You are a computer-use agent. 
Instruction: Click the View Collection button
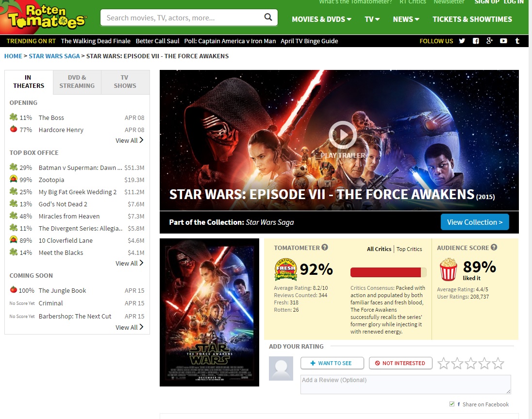click(475, 222)
